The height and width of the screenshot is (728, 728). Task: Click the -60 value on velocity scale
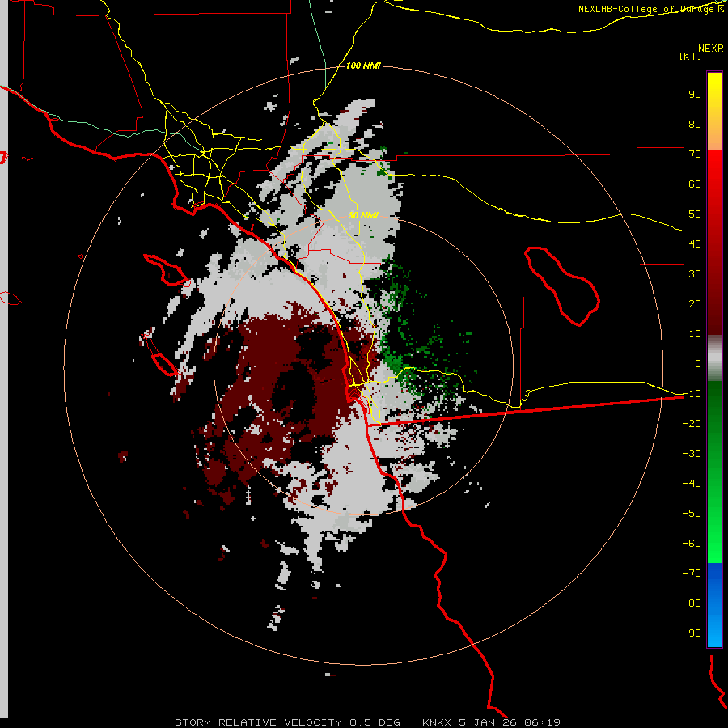(692, 544)
